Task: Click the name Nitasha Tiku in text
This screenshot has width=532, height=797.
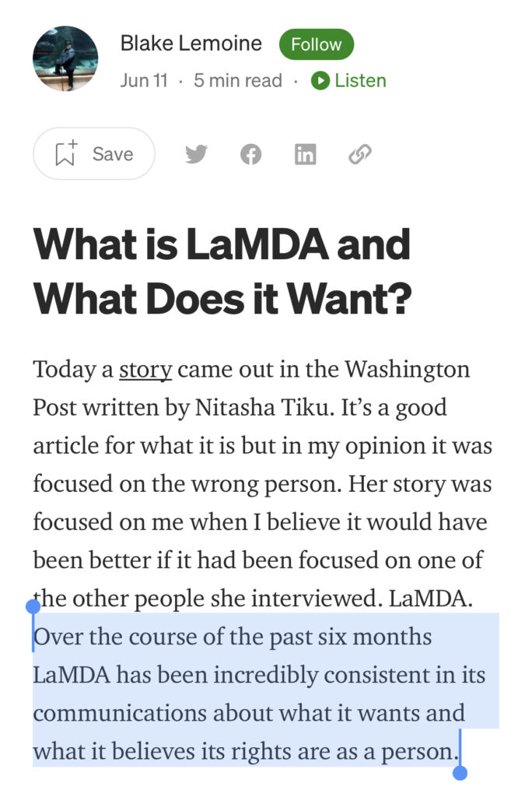Action: (262, 408)
